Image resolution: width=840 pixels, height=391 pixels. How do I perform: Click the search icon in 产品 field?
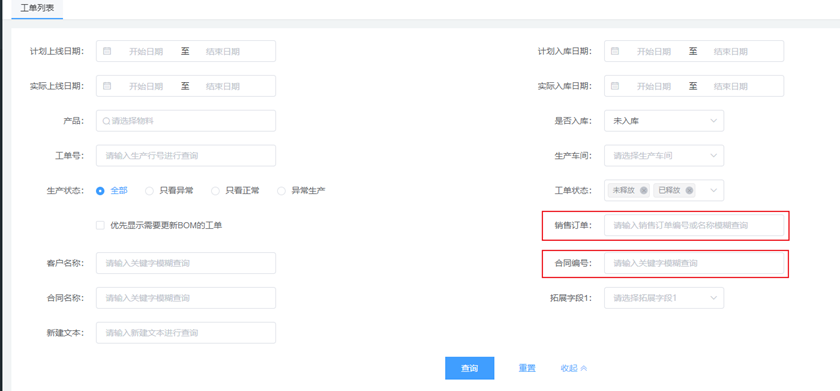tap(106, 121)
